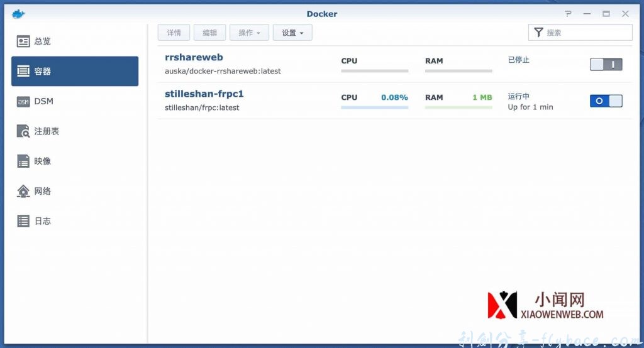
Task: Click the 详情 details button
Action: point(174,33)
